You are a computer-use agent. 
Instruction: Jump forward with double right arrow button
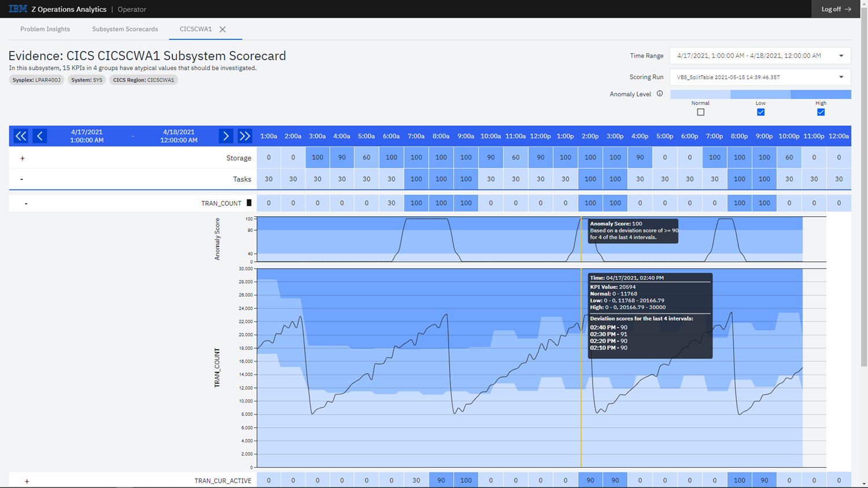(x=245, y=136)
